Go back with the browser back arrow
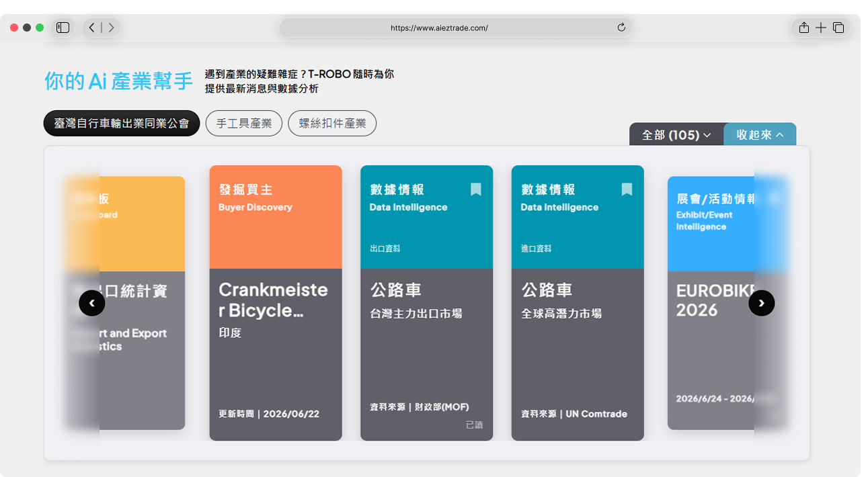This screenshot has height=477, width=868. pos(93,28)
